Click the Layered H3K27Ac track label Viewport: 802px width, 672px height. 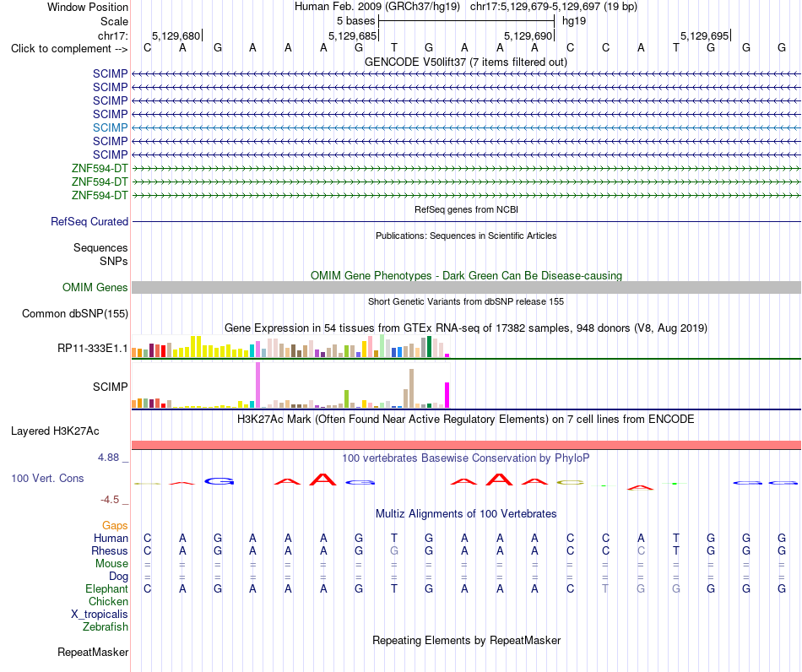[55, 431]
